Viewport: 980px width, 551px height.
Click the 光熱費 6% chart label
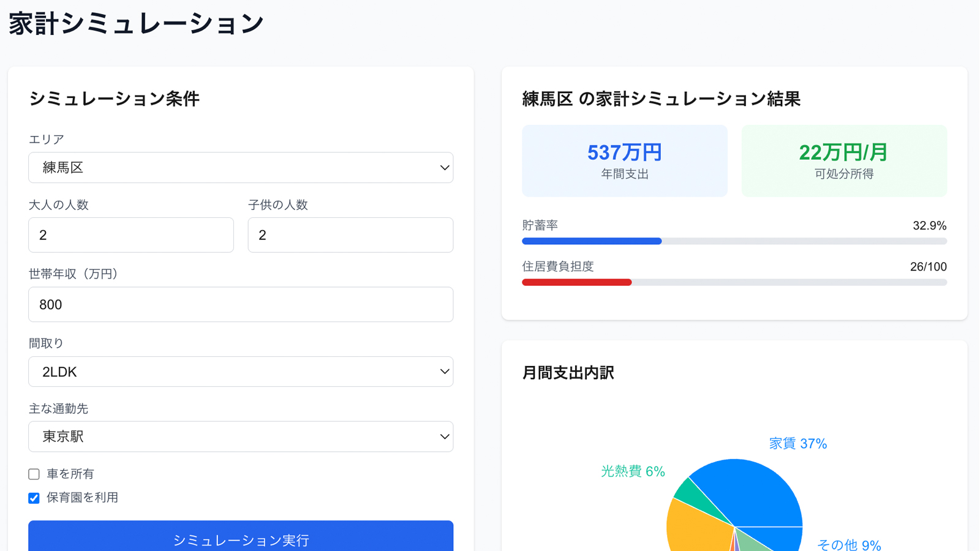(633, 471)
